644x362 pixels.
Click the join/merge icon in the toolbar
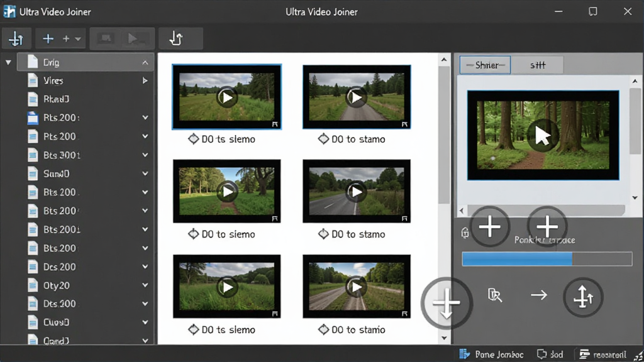click(16, 39)
